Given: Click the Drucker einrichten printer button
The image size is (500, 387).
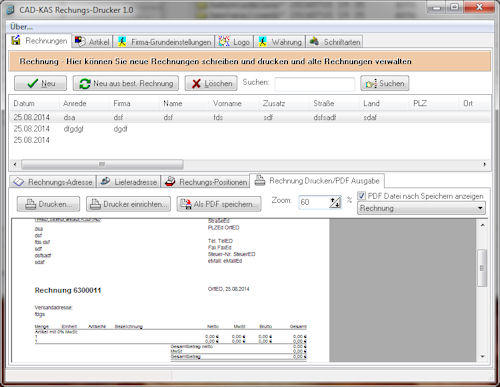Looking at the screenshot, I should click(x=128, y=204).
